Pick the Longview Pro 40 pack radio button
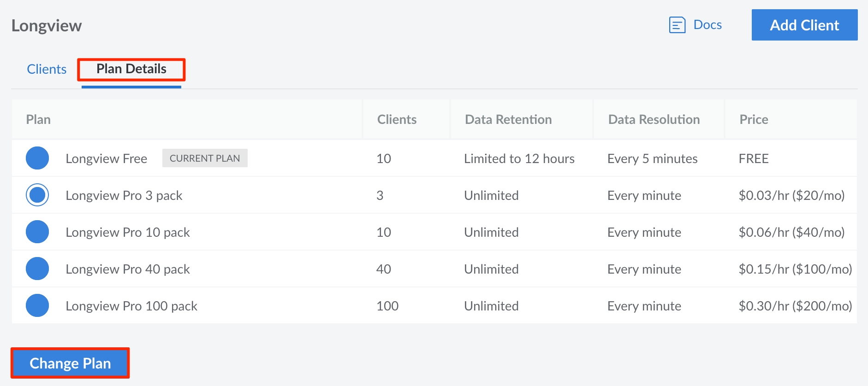Viewport: 868px width, 386px height. 37,269
